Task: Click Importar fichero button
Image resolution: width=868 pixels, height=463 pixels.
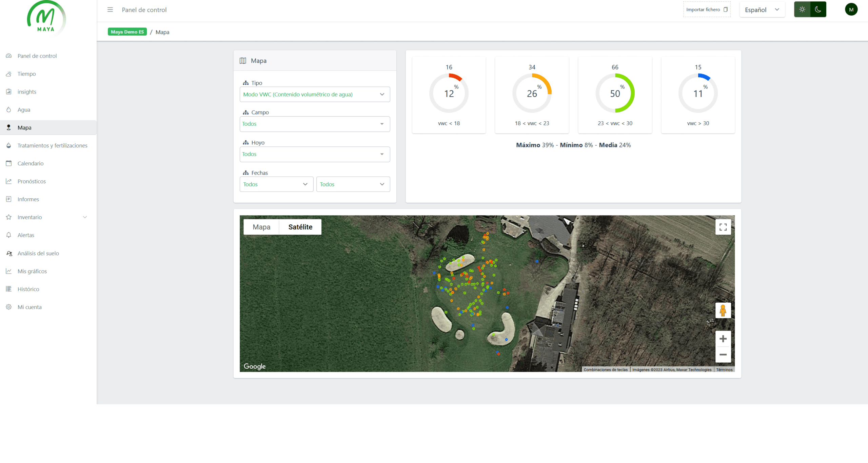Action: click(x=707, y=9)
